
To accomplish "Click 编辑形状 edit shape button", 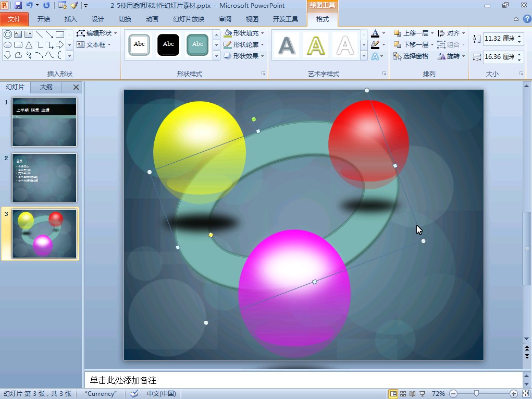I will point(97,33).
